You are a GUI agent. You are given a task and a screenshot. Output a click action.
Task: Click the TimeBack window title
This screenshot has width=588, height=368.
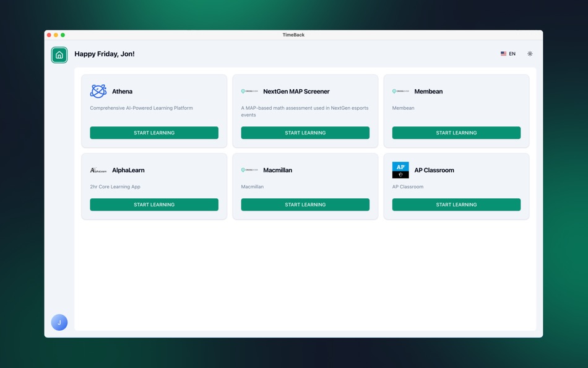pos(293,35)
